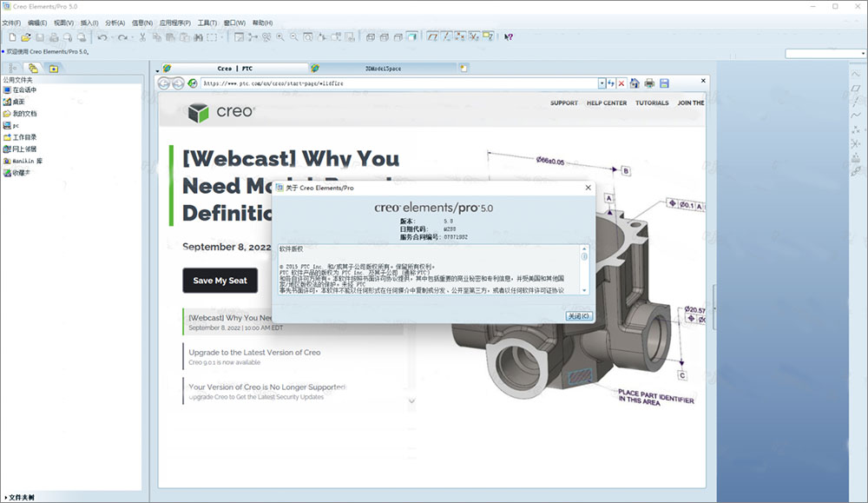Click the Redo arrow icon

[122, 37]
